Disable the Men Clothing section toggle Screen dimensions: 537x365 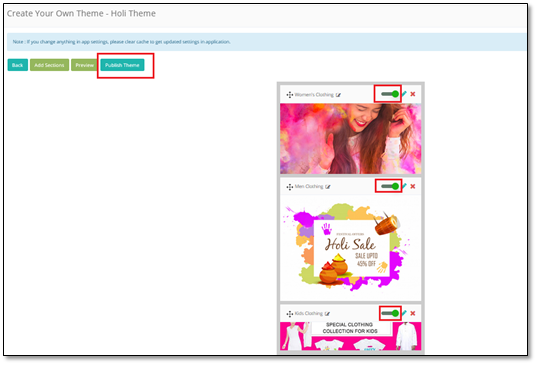tap(390, 186)
